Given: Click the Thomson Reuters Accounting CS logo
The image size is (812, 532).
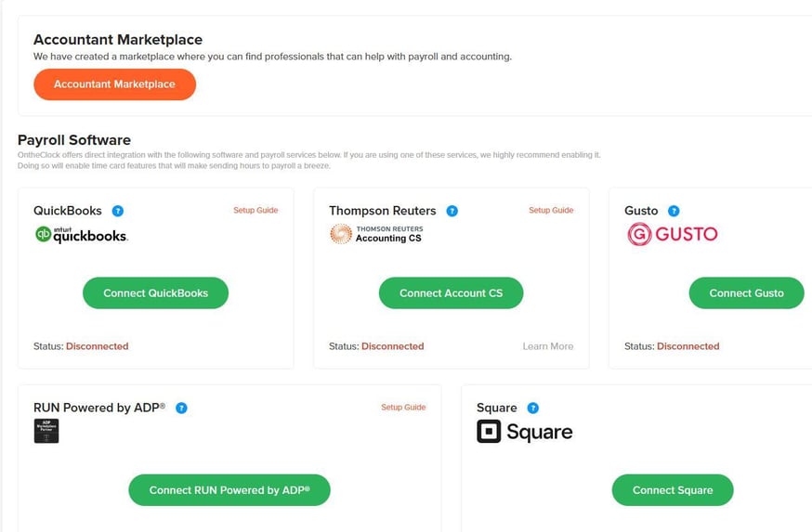Looking at the screenshot, I should [x=376, y=234].
